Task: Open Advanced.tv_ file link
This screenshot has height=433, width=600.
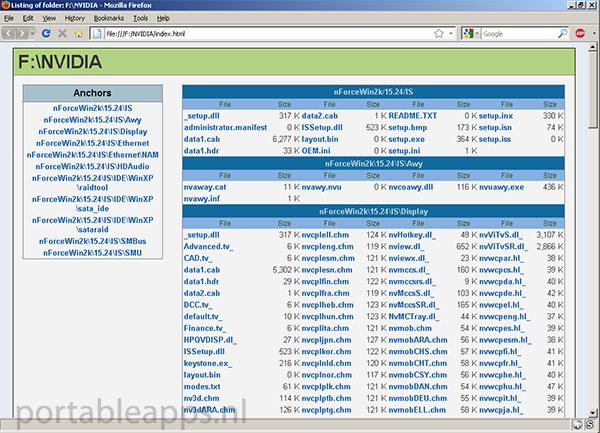Action: 208,247
